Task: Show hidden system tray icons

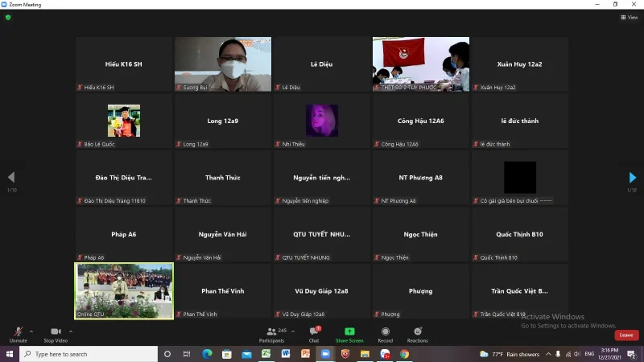Action: (548, 354)
